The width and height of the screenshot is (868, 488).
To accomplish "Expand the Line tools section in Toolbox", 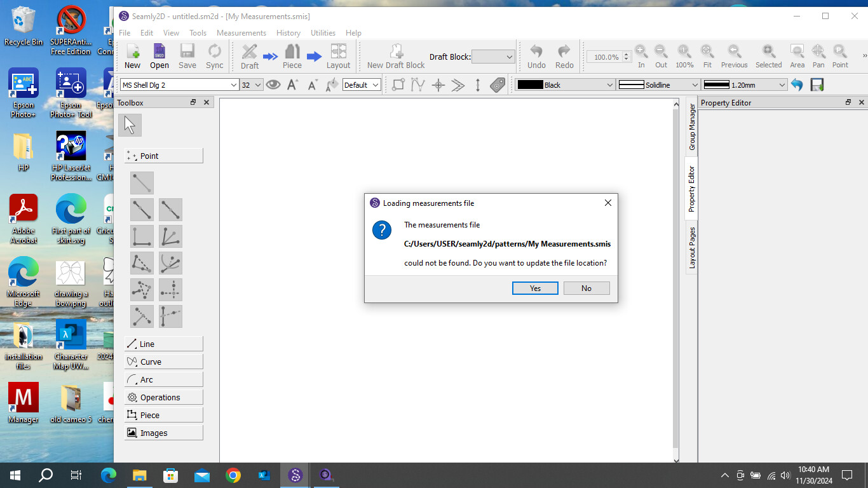I will point(164,344).
